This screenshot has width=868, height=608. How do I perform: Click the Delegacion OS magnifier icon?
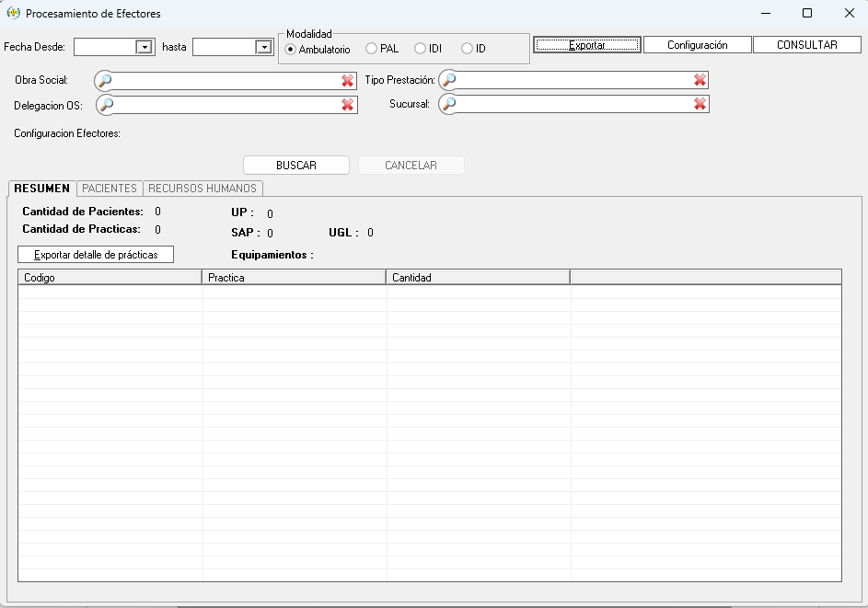click(106, 105)
